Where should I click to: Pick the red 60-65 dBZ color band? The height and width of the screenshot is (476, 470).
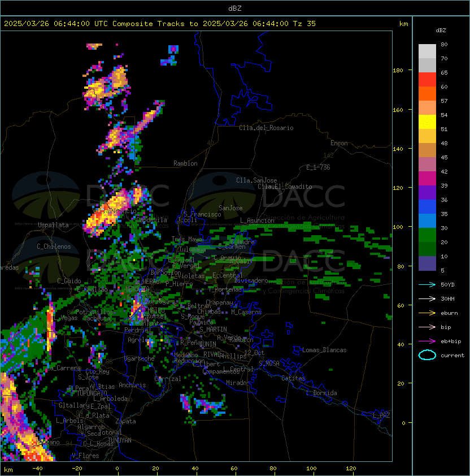tap(427, 80)
